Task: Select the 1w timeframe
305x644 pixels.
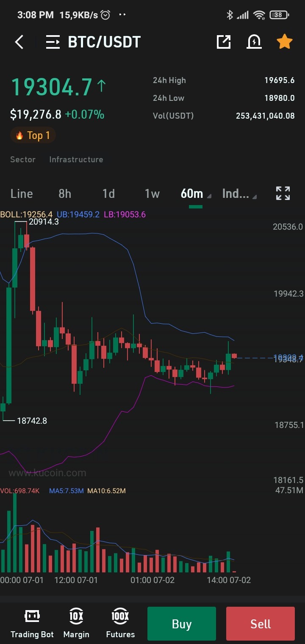Action: 152,194
